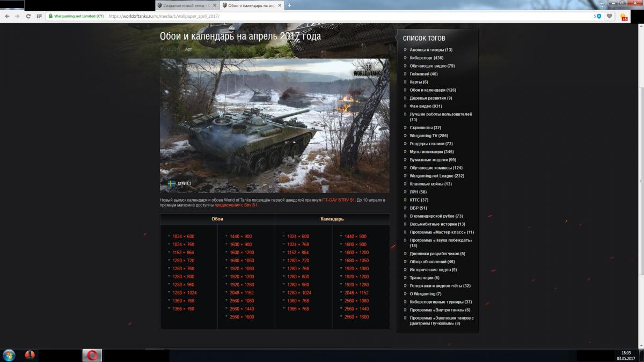Open the 'Обои и календари (126)' tag
Viewport: 644px width, 362px height.
[x=433, y=90]
